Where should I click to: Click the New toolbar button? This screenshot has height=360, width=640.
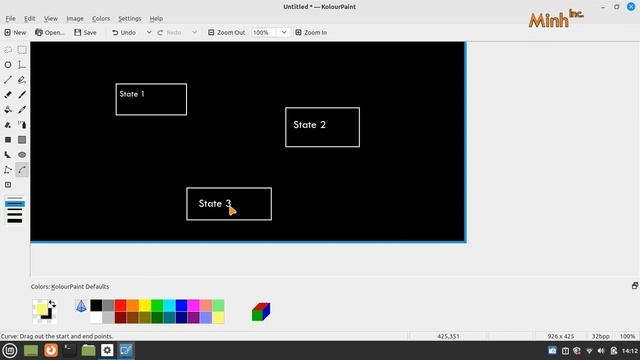pyautogui.click(x=15, y=32)
